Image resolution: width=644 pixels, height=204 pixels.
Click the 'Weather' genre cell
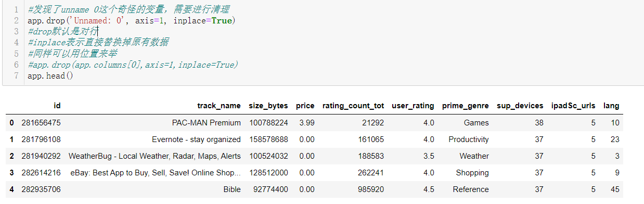pos(474,156)
